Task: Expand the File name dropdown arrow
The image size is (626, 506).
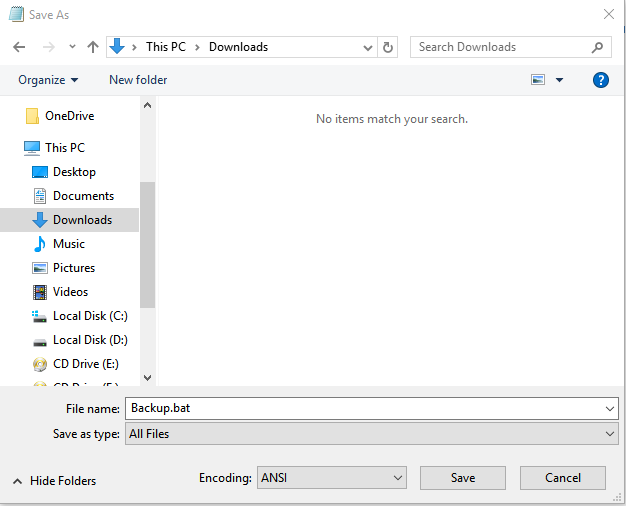Action: click(610, 409)
